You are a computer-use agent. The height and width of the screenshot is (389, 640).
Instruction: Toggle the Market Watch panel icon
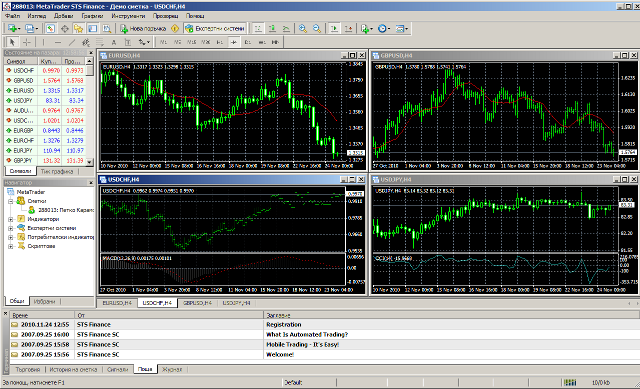[x=50, y=29]
